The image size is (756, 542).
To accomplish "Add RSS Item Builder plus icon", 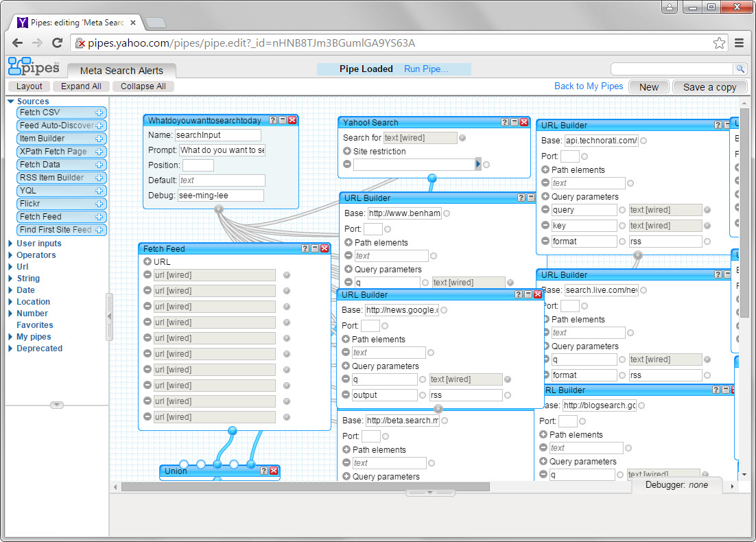I will 99,178.
